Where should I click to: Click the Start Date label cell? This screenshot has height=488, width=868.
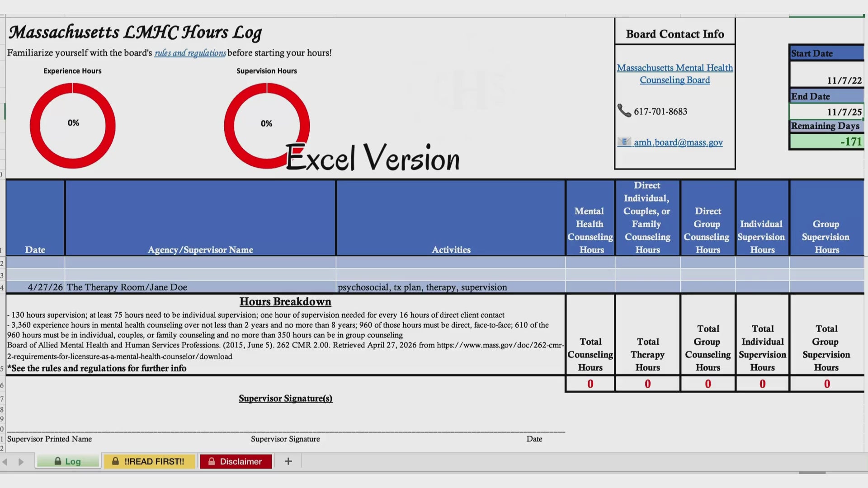827,53
